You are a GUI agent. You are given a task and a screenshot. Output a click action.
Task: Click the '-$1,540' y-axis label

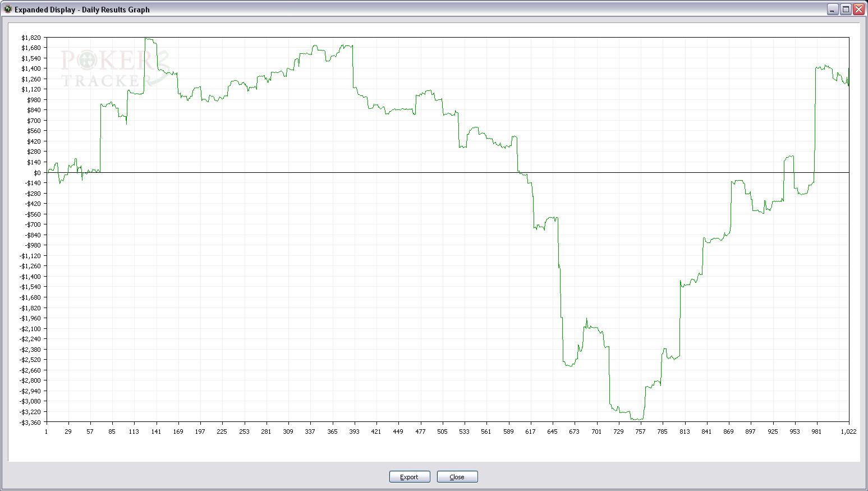[30, 287]
